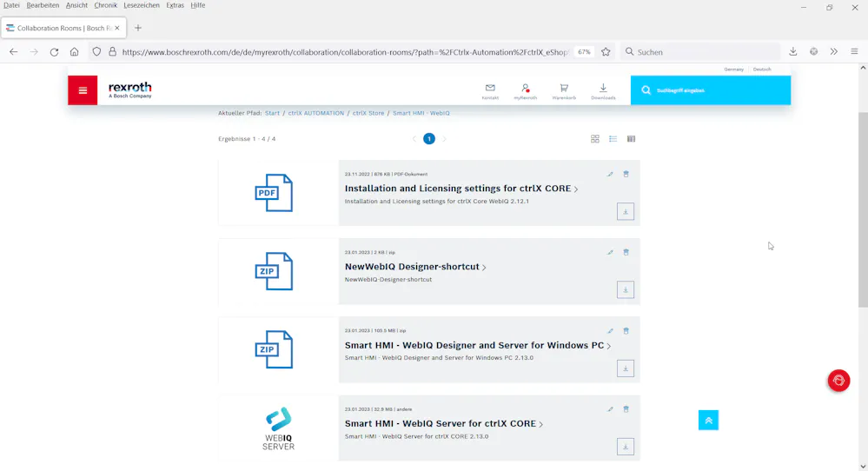This screenshot has width=868, height=471.
Task: Open the Ansicht menu
Action: point(76,5)
